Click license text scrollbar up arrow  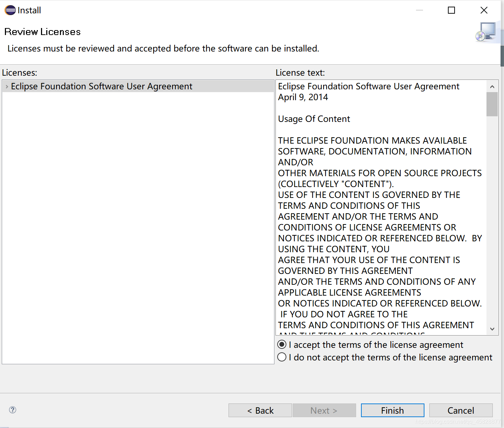pyautogui.click(x=492, y=87)
